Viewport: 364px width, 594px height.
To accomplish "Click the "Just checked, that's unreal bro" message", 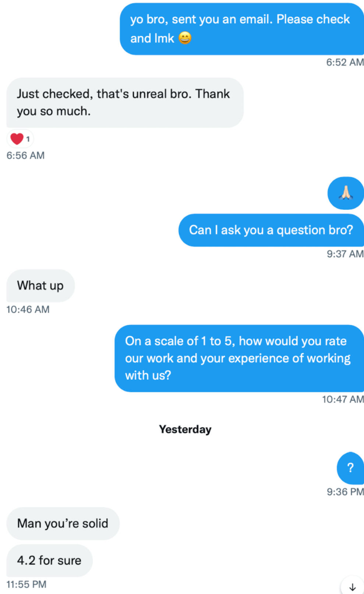I will (x=124, y=102).
